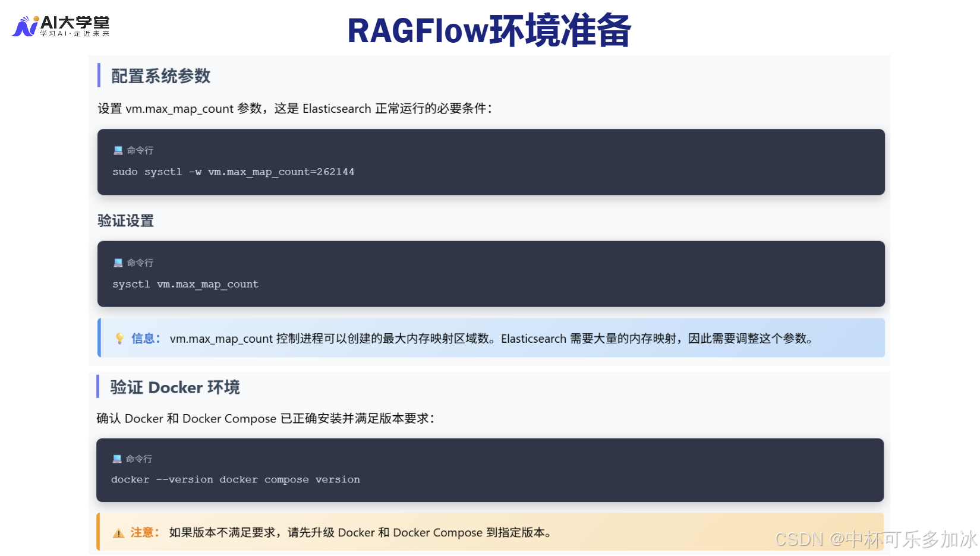Click the blue gradient bar of the 信息 banner

(x=100, y=338)
